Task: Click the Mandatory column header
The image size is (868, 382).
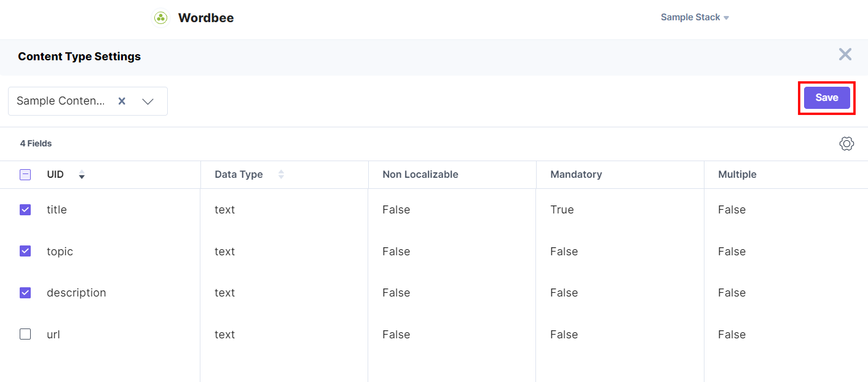Action: pos(576,175)
